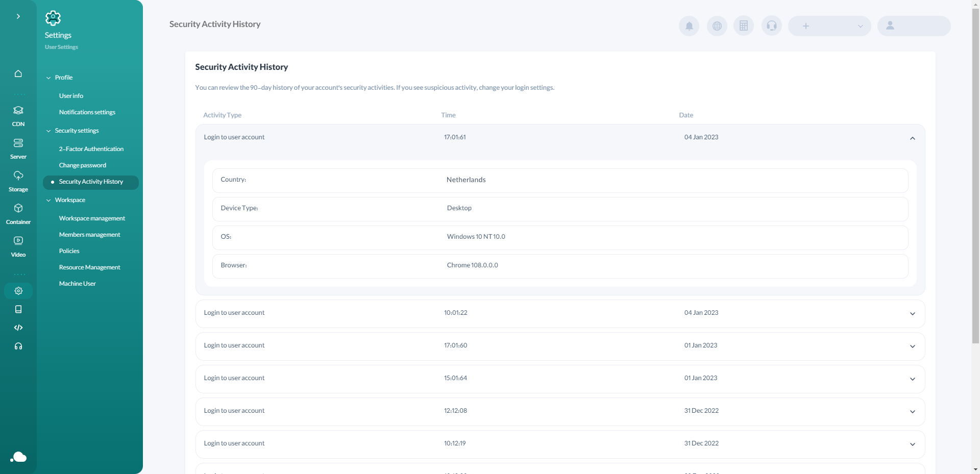Image resolution: width=980 pixels, height=474 pixels.
Task: Open User info page
Action: tap(71, 96)
